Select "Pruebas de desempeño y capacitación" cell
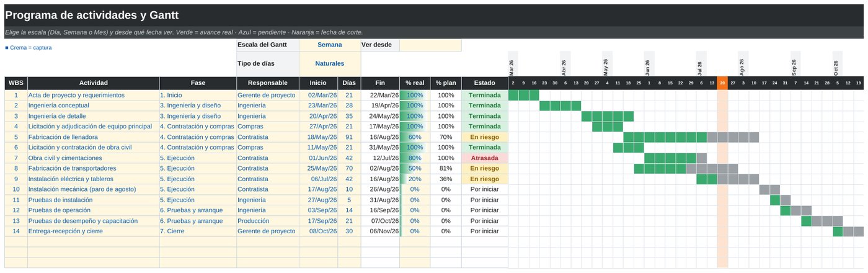Screen dimensions: 868x273 94,221
